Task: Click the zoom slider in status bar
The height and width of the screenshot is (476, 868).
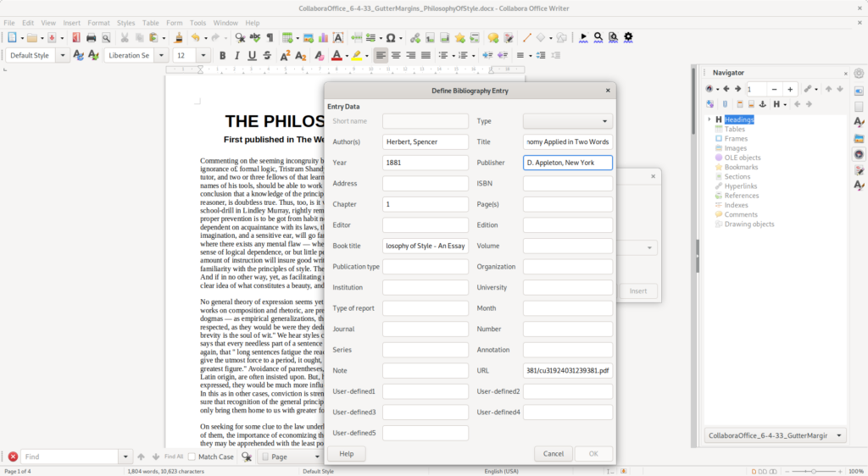Action: pos(813,471)
